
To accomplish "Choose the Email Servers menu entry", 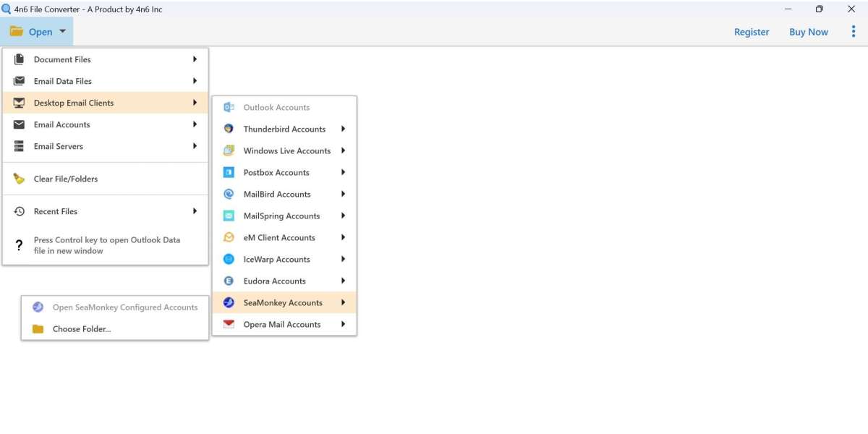I will pyautogui.click(x=106, y=146).
